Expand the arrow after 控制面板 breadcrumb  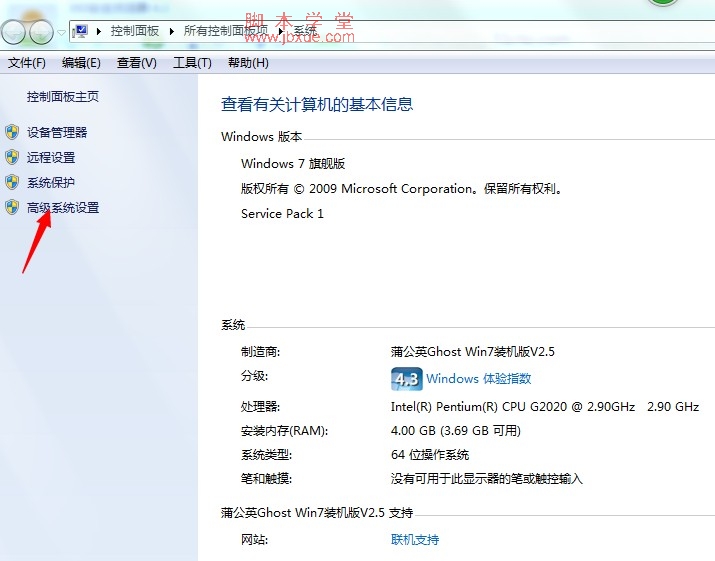[171, 31]
